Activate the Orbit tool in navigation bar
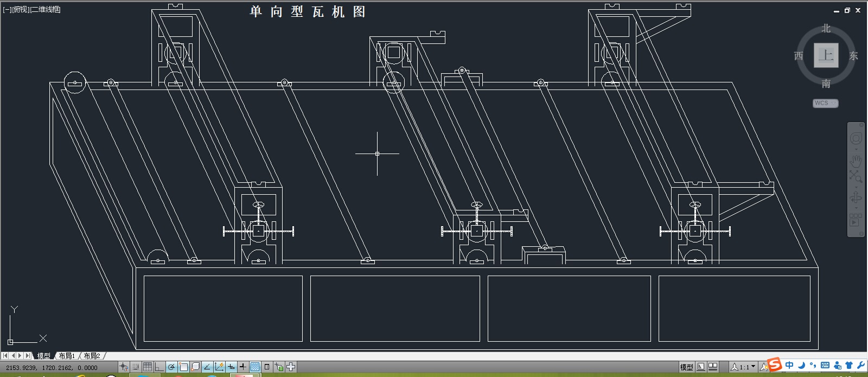This screenshot has height=377, width=868. point(856,197)
